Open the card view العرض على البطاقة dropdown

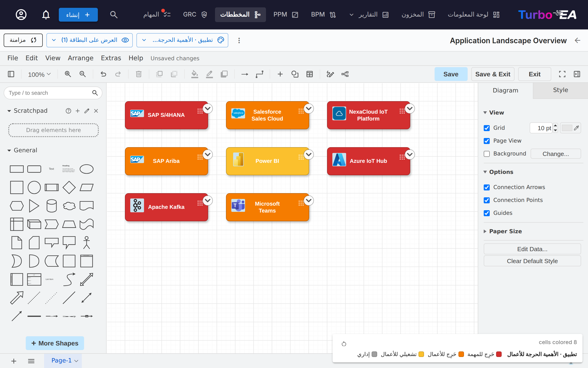(x=89, y=40)
